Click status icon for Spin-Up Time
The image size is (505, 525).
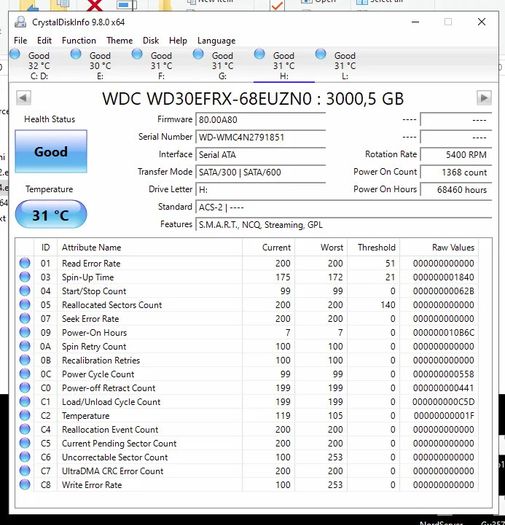(25, 277)
